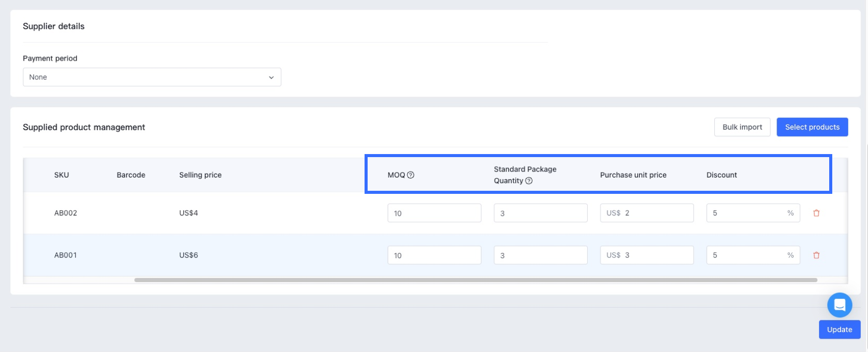The height and width of the screenshot is (352, 868).
Task: Click the MOQ field for AB002
Action: (x=434, y=213)
